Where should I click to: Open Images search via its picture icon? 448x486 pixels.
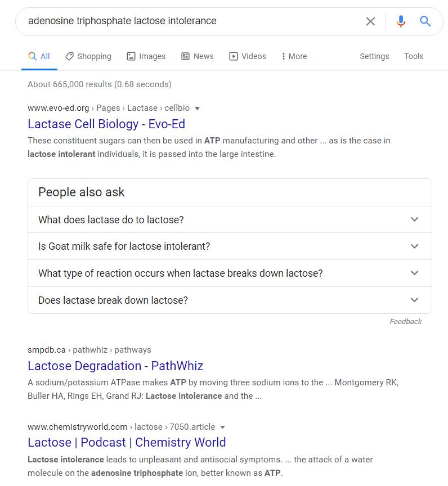coord(131,56)
